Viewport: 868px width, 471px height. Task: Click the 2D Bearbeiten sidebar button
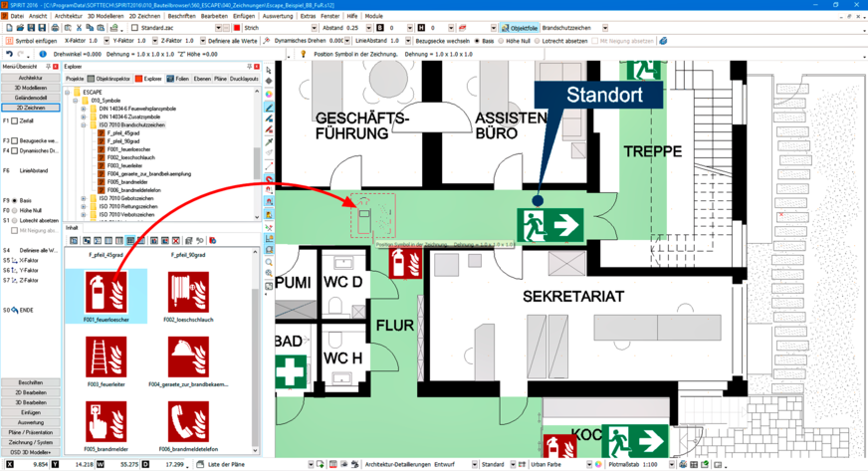point(31,392)
